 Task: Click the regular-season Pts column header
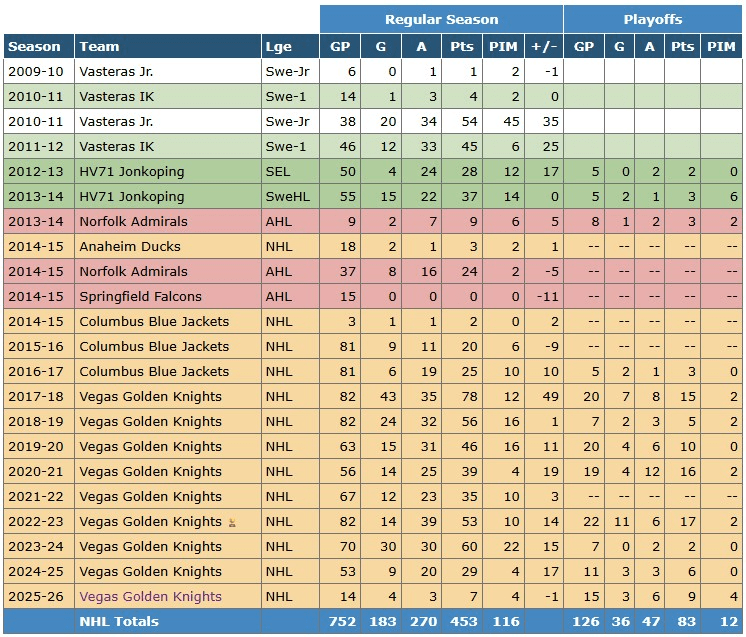click(x=461, y=47)
